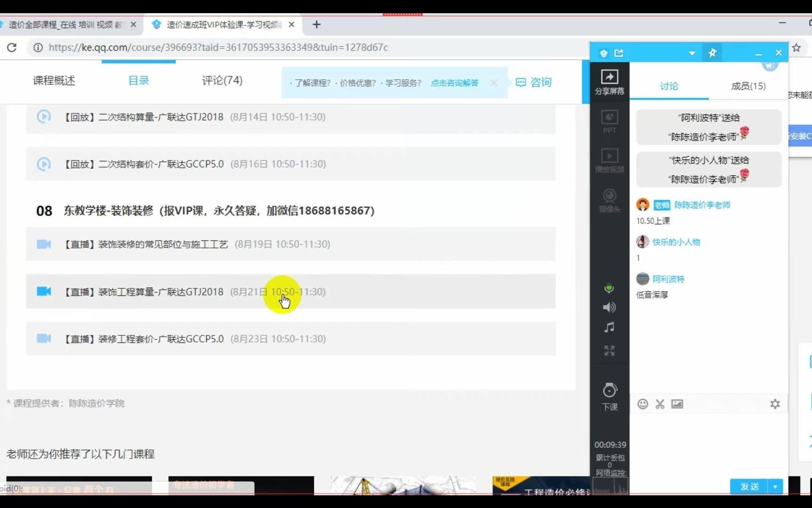Click the fullscreen expand arrows icon
This screenshot has width=812, height=508.
coord(609,350)
